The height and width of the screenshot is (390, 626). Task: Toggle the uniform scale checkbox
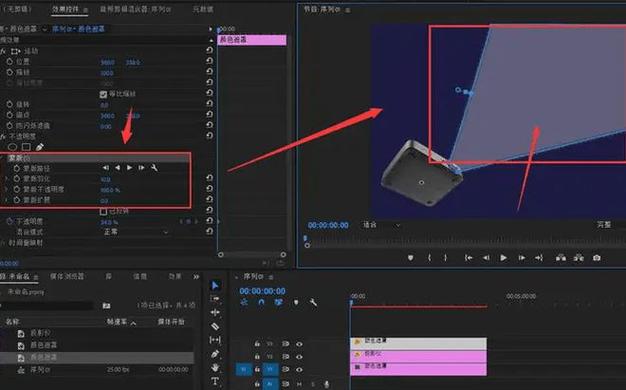(103, 94)
